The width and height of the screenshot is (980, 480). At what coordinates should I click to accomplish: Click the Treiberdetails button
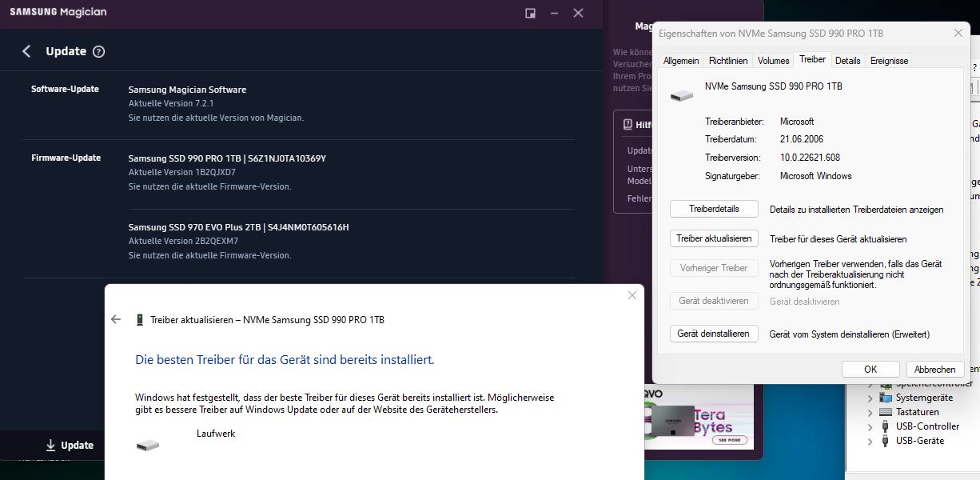click(714, 209)
